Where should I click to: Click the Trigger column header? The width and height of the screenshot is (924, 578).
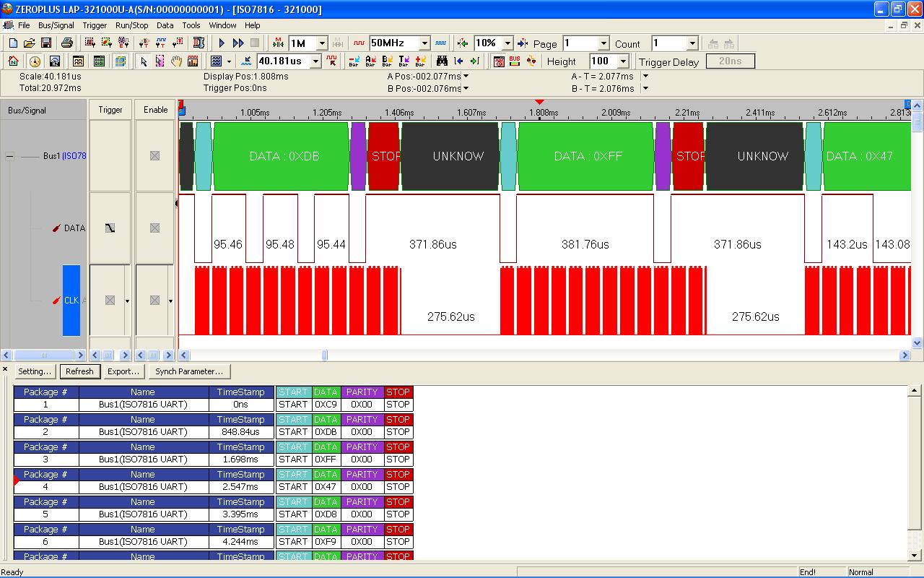tap(110, 110)
